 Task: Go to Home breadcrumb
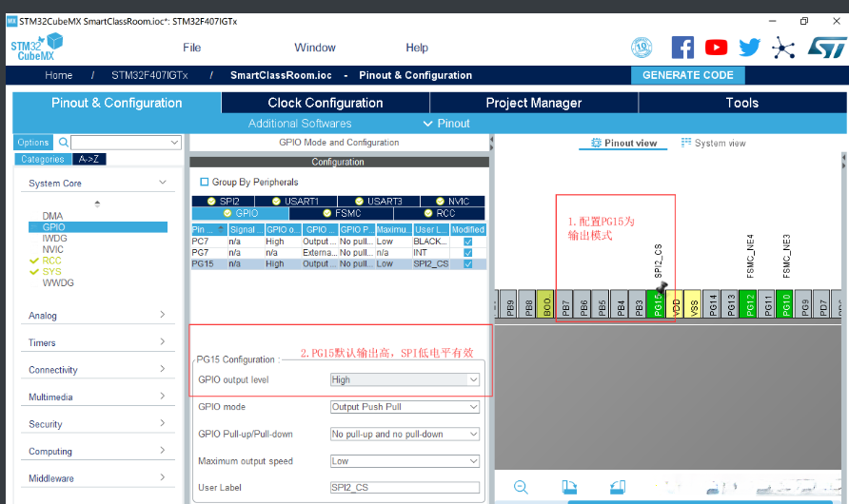pos(58,75)
